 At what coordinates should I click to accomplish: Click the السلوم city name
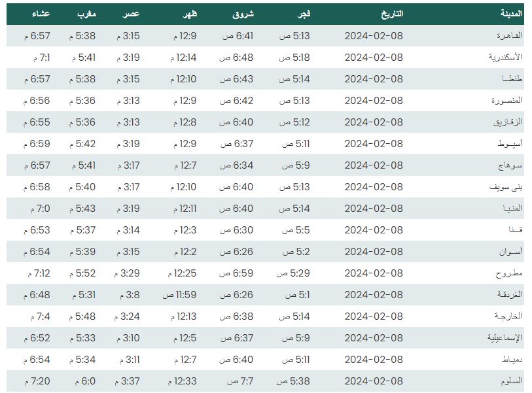[511, 381]
